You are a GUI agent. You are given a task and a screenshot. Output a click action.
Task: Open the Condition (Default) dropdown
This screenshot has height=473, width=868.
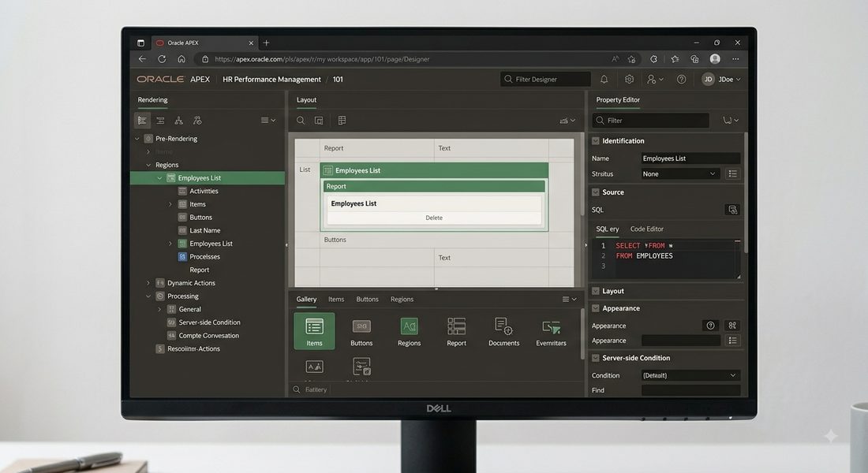[x=690, y=375]
